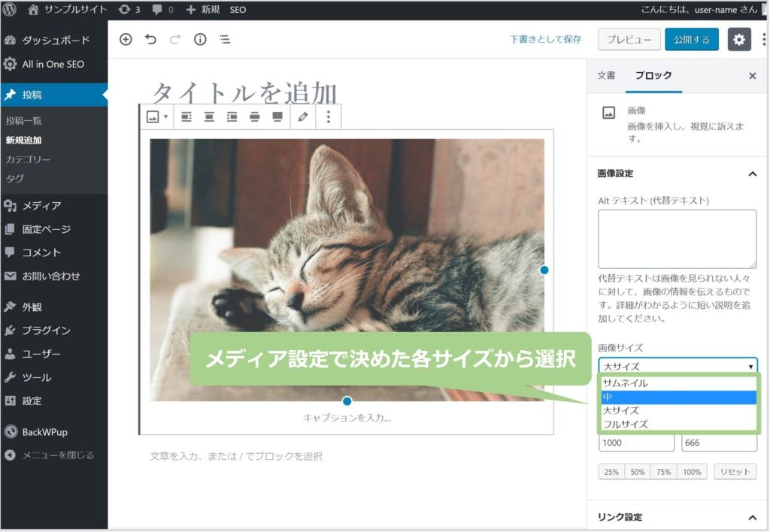Open the settings gear in the top bar

coord(739,40)
